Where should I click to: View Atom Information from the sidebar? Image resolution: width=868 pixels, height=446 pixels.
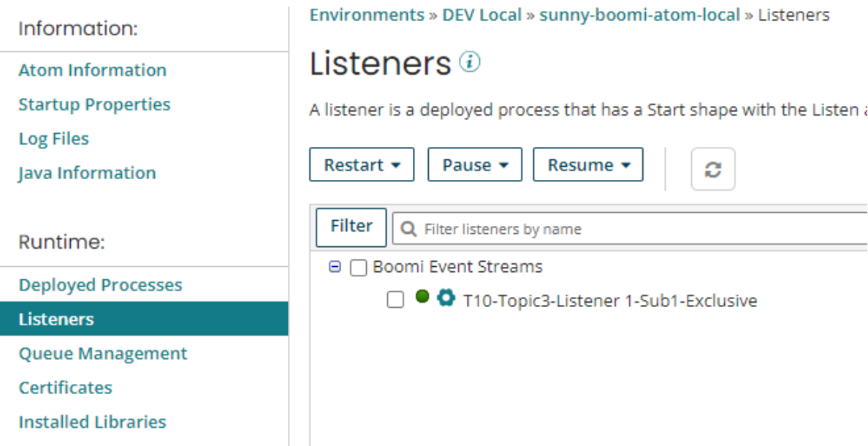92,69
